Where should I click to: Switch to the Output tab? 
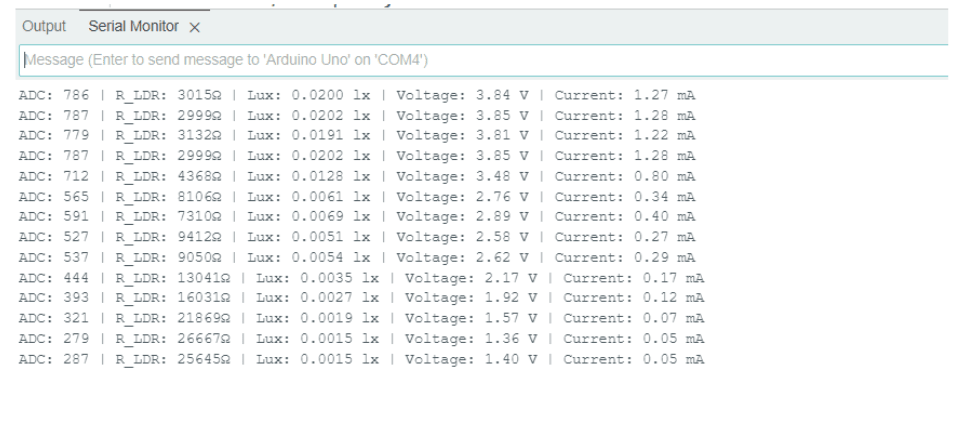pos(43,26)
